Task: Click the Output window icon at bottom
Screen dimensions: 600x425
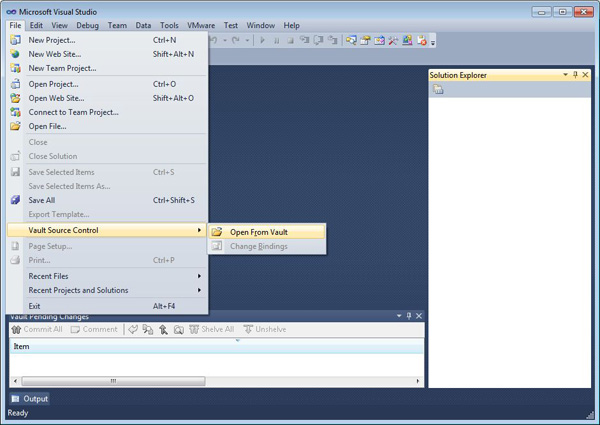Action: 15,399
